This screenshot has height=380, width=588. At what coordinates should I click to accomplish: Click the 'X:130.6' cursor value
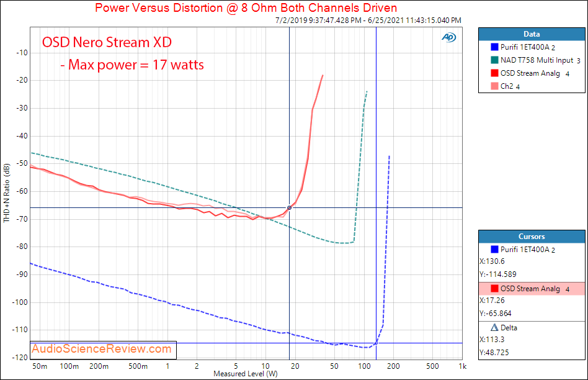tap(492, 261)
